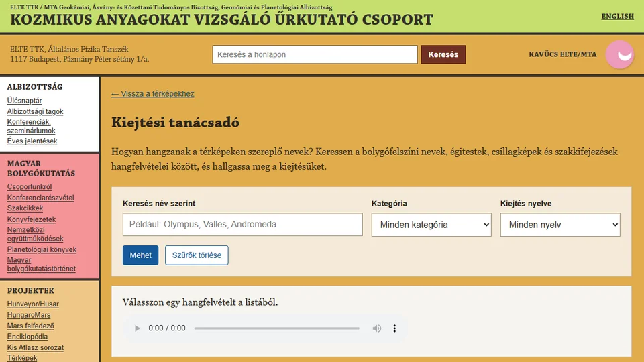Seek along the audio progress bar

tap(277, 328)
